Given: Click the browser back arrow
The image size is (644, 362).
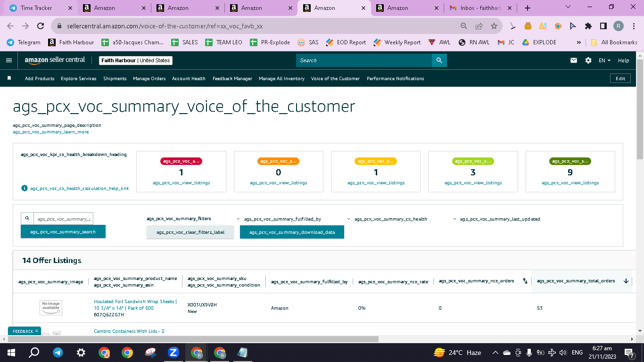Looking at the screenshot, I should (x=10, y=26).
